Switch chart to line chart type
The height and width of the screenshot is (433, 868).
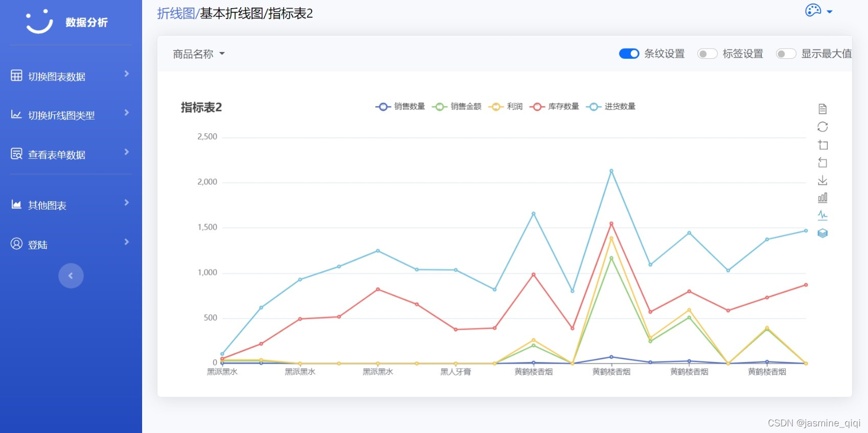[x=823, y=215]
